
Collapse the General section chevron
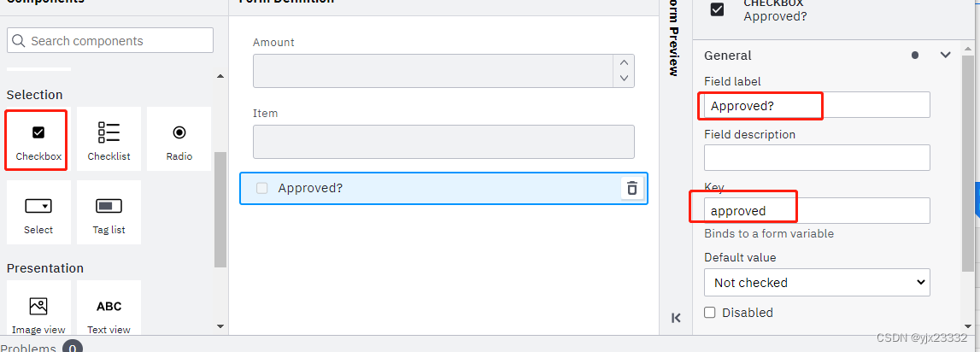(x=945, y=55)
